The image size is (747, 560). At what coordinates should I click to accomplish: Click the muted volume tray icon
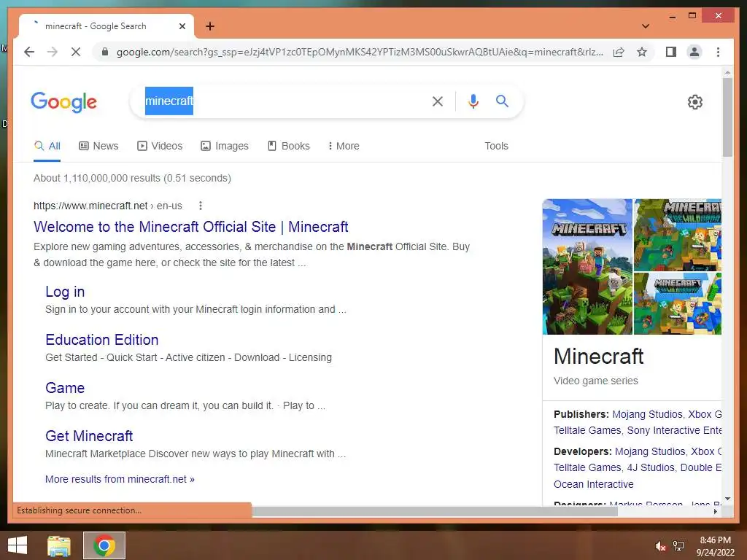click(661, 547)
